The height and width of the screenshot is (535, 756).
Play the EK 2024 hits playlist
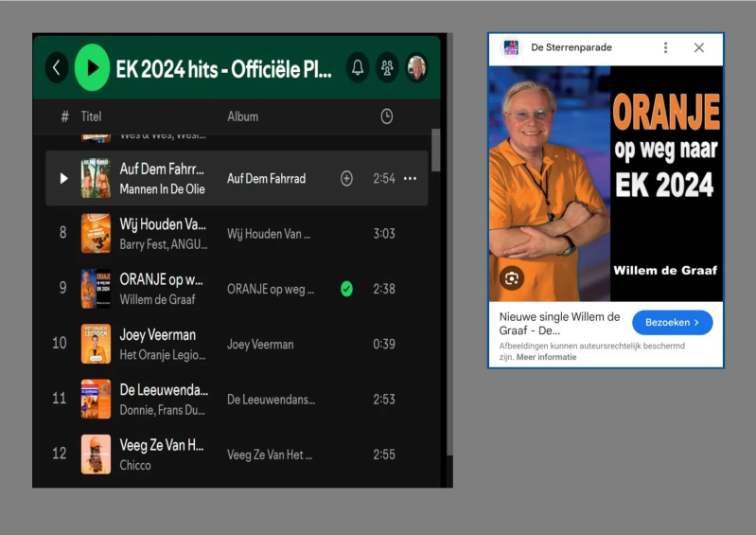click(x=92, y=67)
